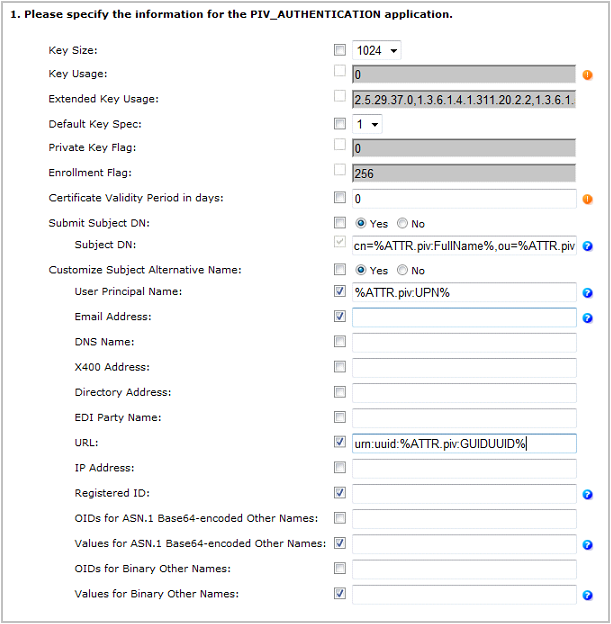Check the IP Address checkbox
The image size is (611, 624).
pyautogui.click(x=340, y=467)
